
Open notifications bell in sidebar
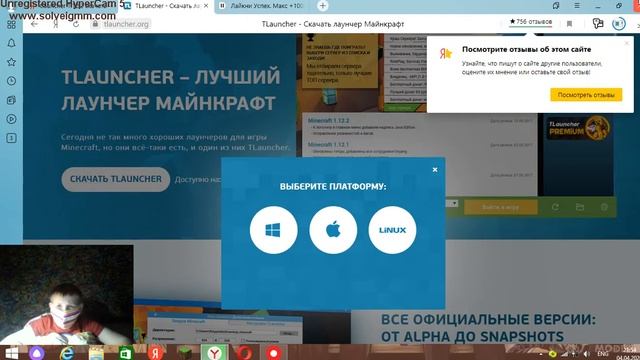click(x=11, y=43)
